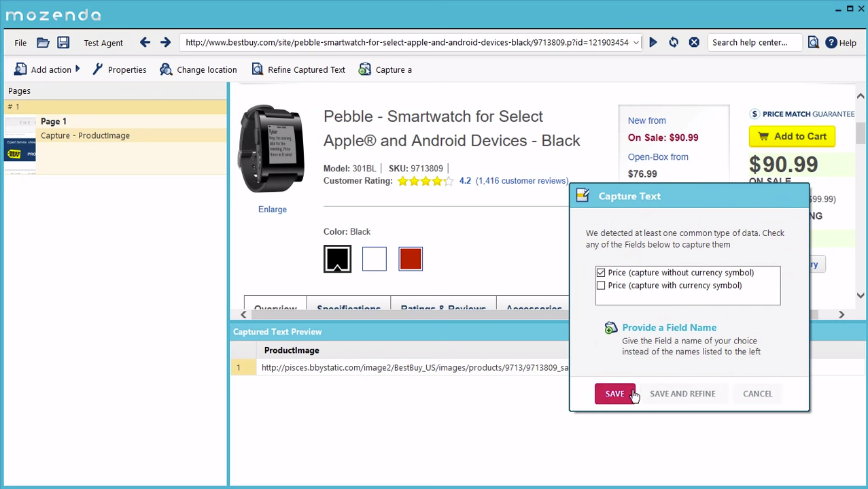Click the Change location icon
This screenshot has width=868, height=489.
(166, 69)
